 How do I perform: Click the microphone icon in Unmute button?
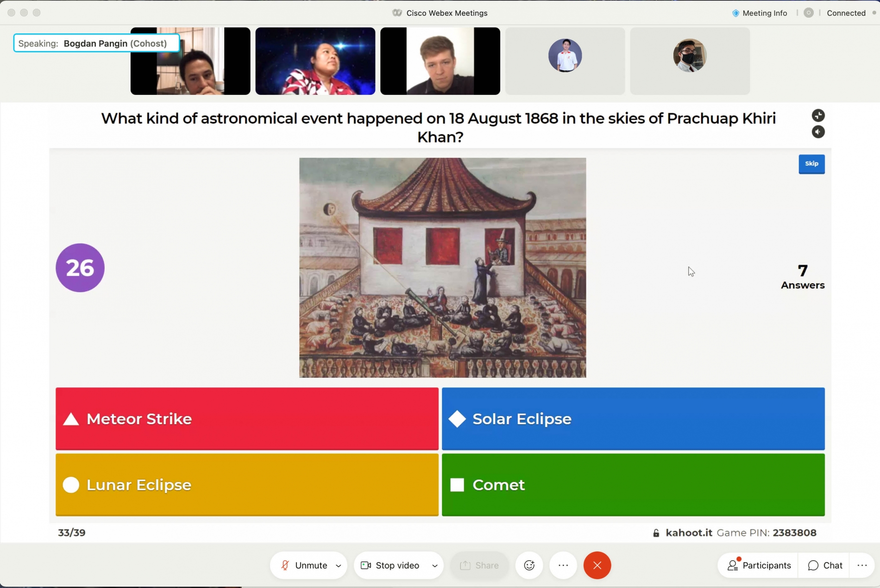tap(285, 565)
